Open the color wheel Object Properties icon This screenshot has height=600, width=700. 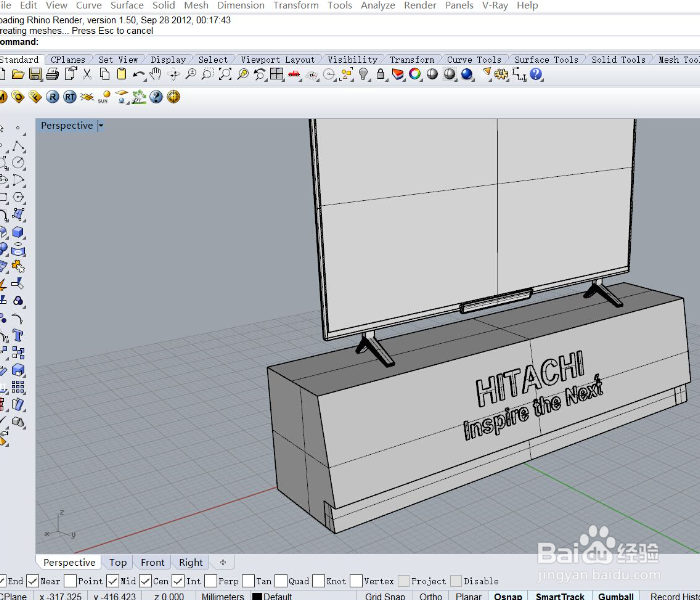click(415, 74)
